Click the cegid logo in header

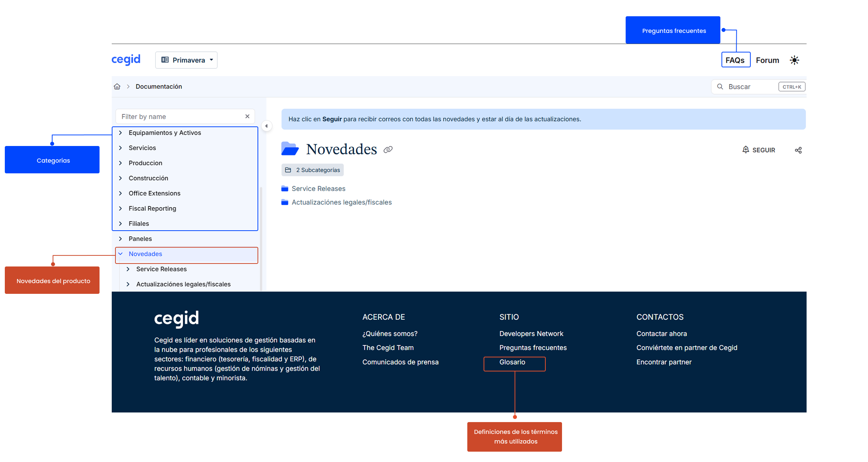pyautogui.click(x=126, y=60)
